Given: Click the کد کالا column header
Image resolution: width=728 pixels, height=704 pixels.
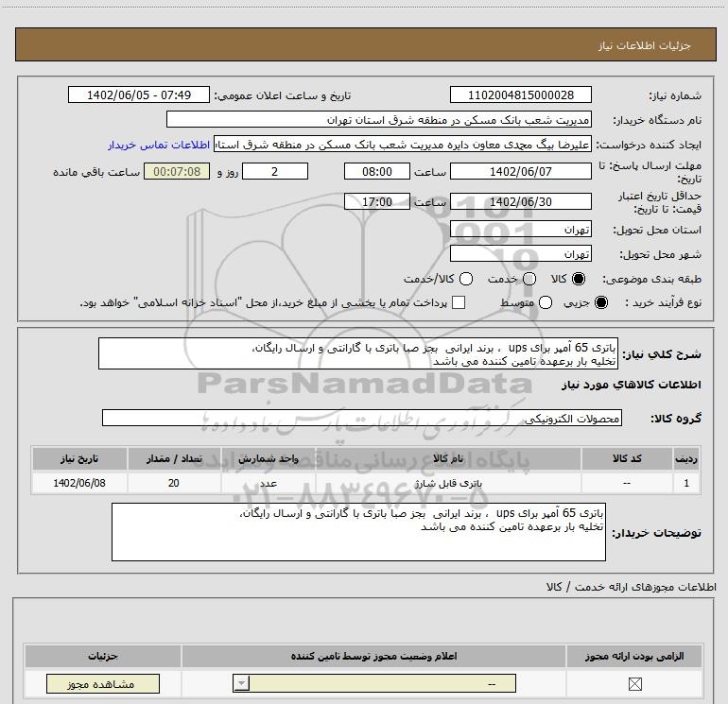Looking at the screenshot, I should click(x=627, y=458).
